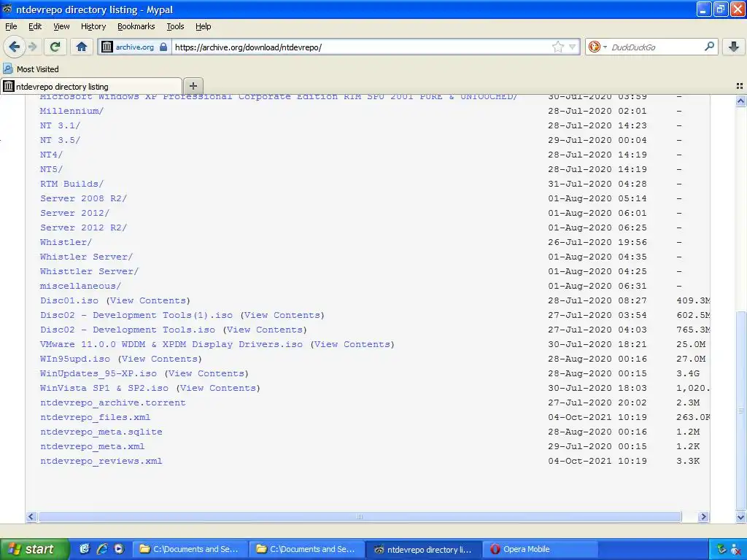
Task: Open the Whisttler Server/ folder link
Action: (89, 271)
